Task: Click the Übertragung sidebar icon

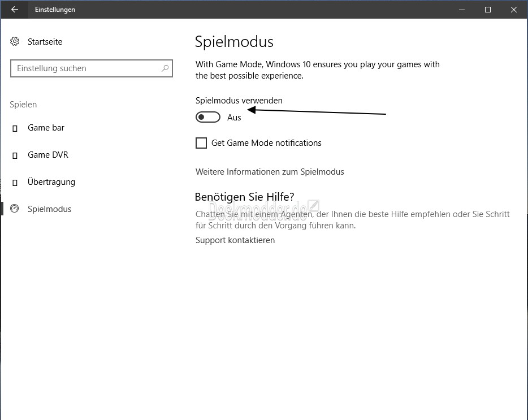Action: pyautogui.click(x=15, y=183)
